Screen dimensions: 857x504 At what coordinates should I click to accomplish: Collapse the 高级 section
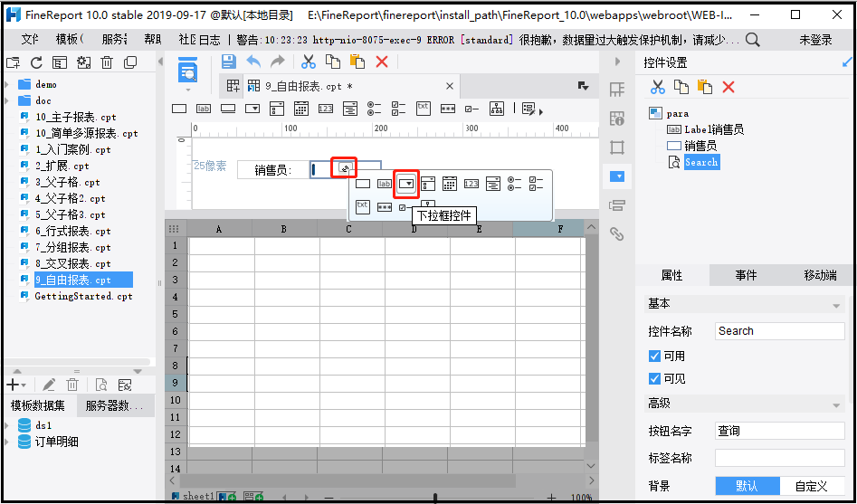pyautogui.click(x=835, y=405)
